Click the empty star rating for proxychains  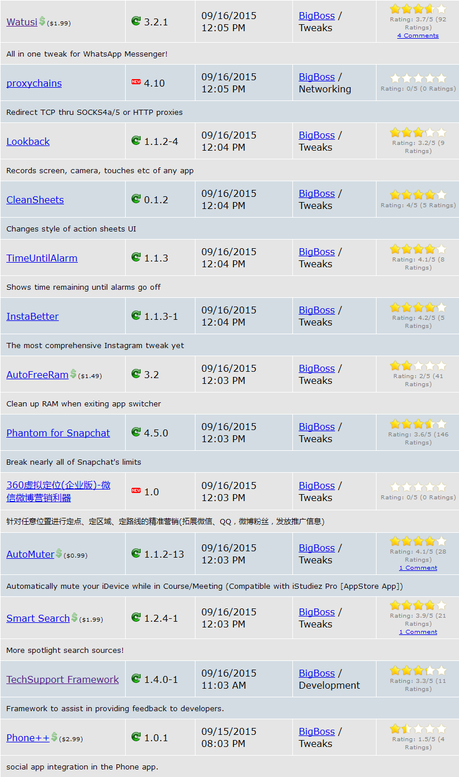tap(418, 78)
